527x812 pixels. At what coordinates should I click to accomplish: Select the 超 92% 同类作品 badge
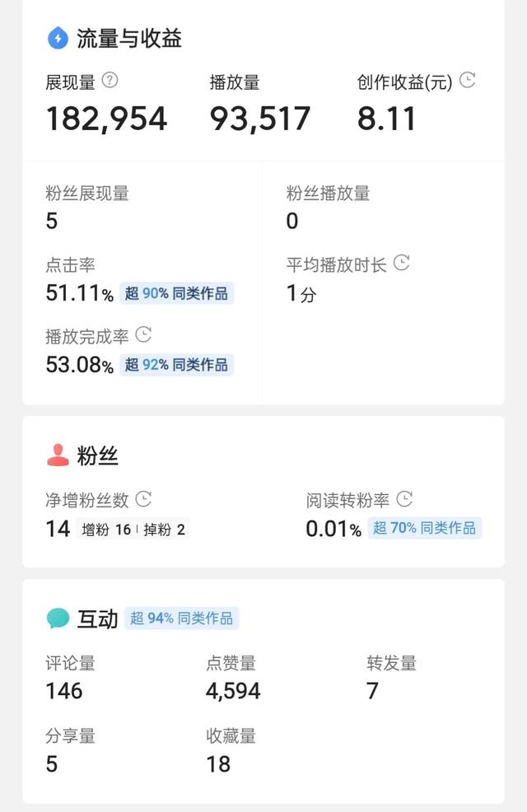tap(176, 365)
